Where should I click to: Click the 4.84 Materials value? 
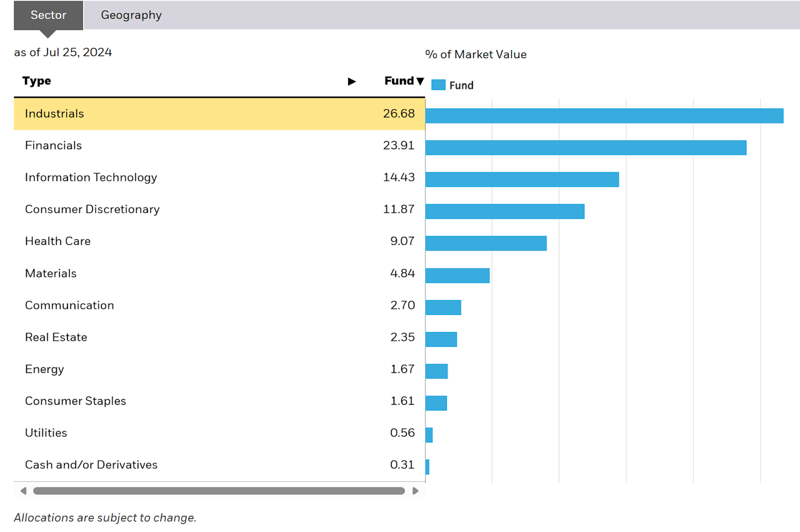(x=402, y=273)
